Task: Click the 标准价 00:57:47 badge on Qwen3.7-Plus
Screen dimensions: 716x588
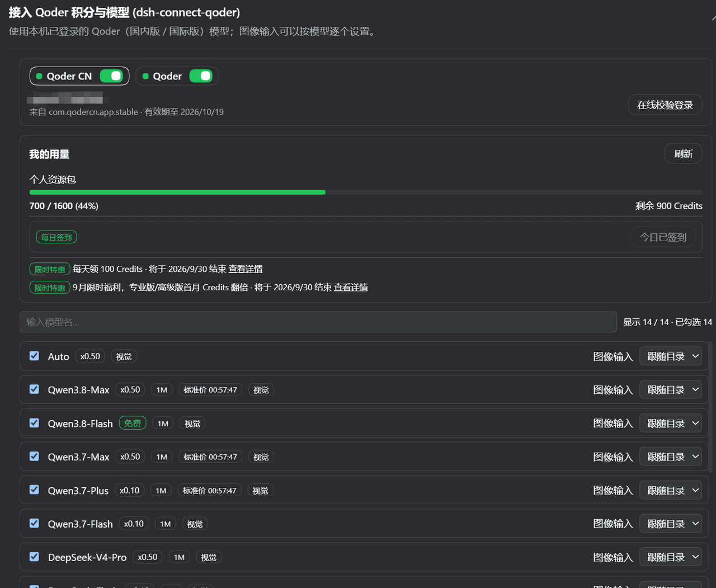Action: [x=210, y=491]
